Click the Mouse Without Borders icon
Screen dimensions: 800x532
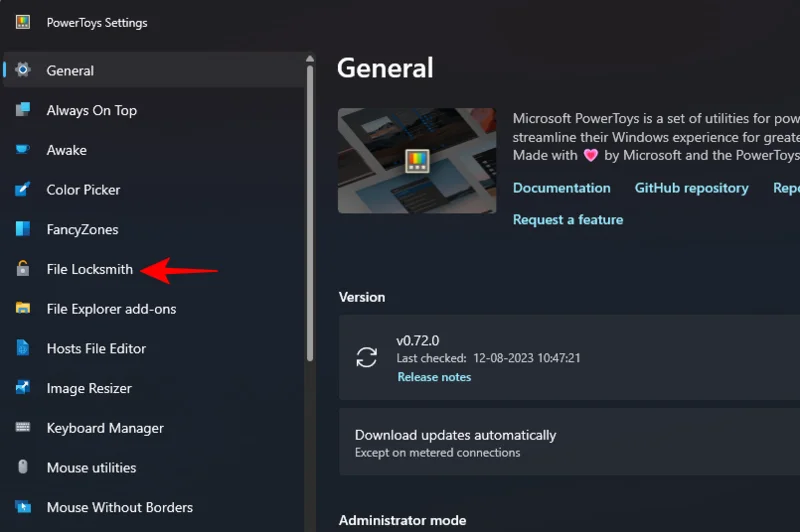[23, 506]
